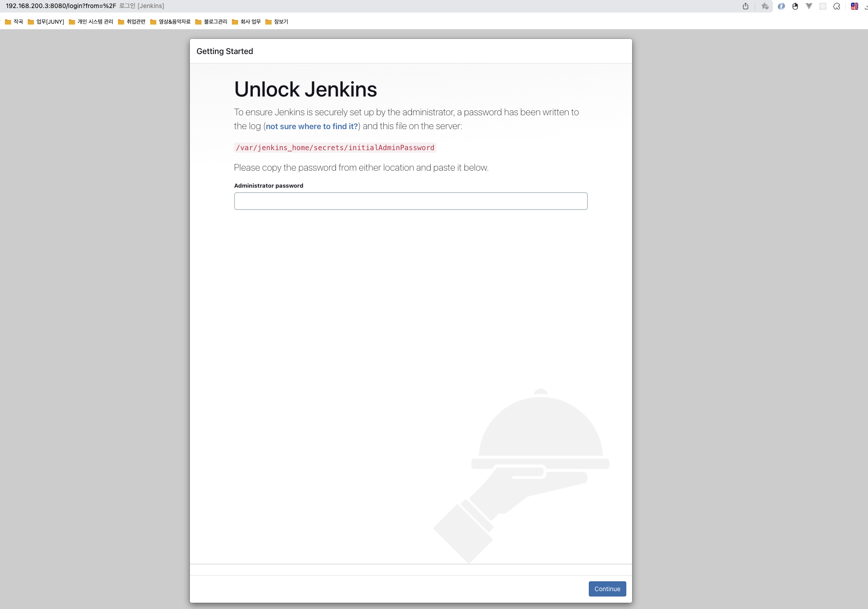Open the puzzle-piece Extensions menu
868x609 pixels.
point(837,6)
